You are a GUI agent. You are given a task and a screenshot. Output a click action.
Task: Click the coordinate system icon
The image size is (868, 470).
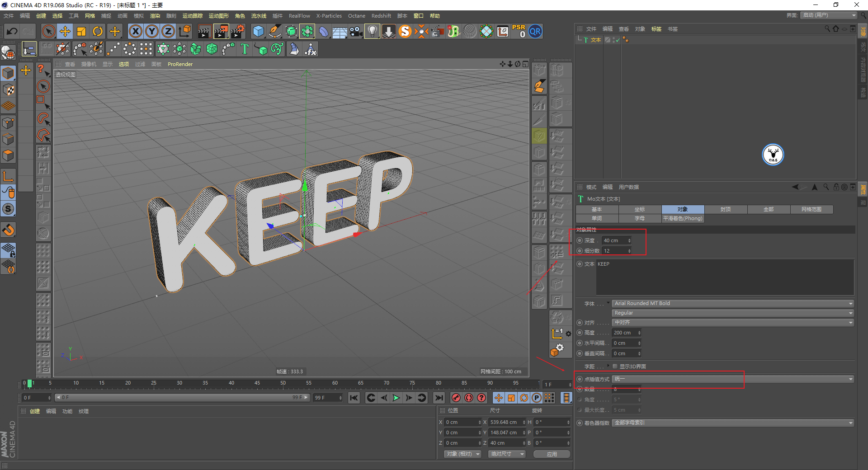click(185, 32)
